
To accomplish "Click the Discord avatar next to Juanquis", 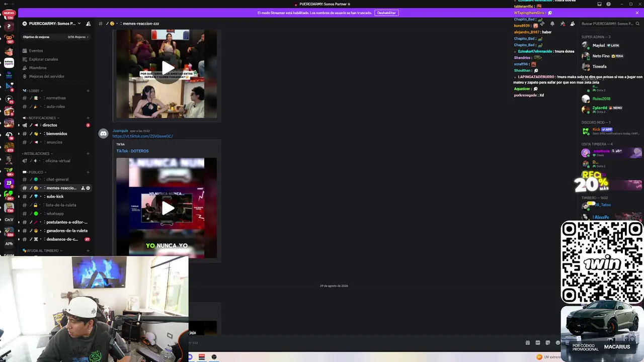I will (103, 134).
